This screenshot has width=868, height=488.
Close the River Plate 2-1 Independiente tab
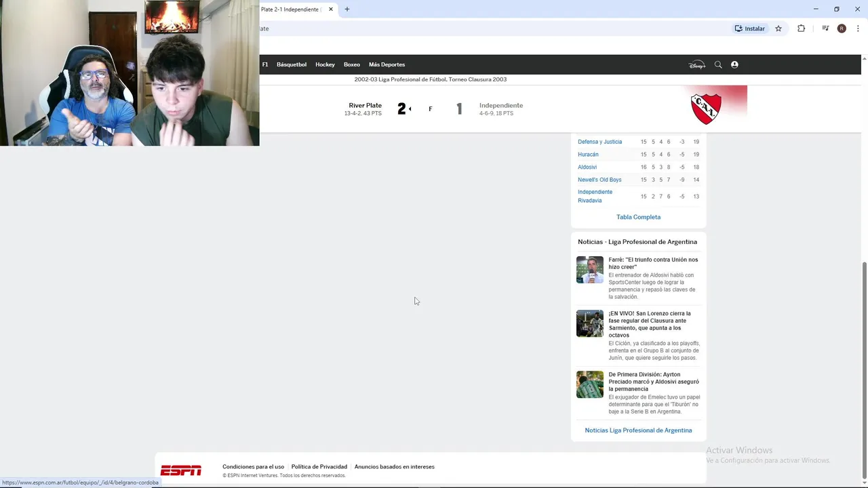point(331,9)
